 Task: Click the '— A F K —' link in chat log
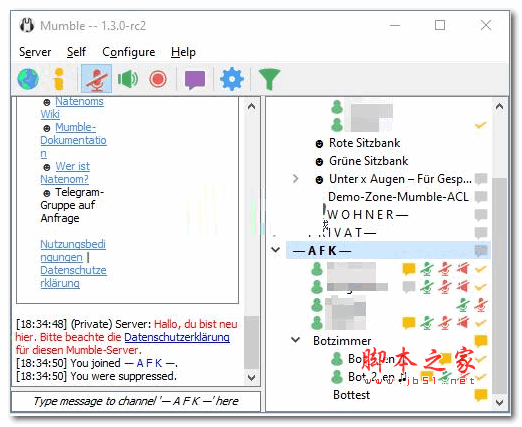[x=150, y=363]
